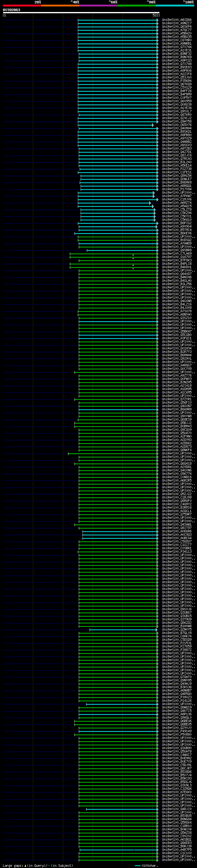Click the UniRef100_C6THR0 label

(177, 40)
